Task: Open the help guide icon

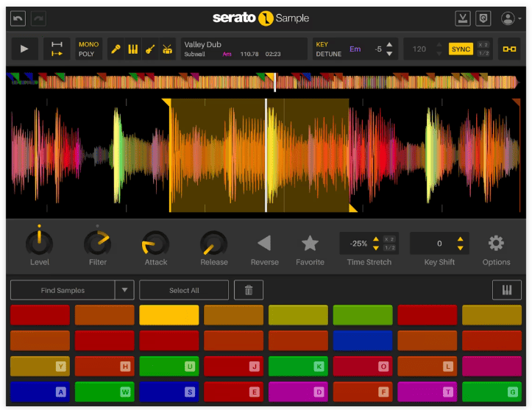Action: click(x=483, y=18)
